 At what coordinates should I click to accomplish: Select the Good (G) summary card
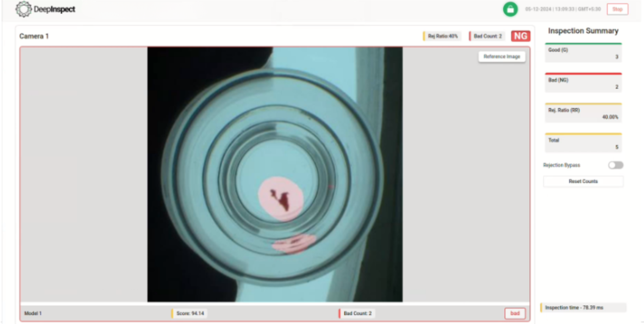point(583,53)
